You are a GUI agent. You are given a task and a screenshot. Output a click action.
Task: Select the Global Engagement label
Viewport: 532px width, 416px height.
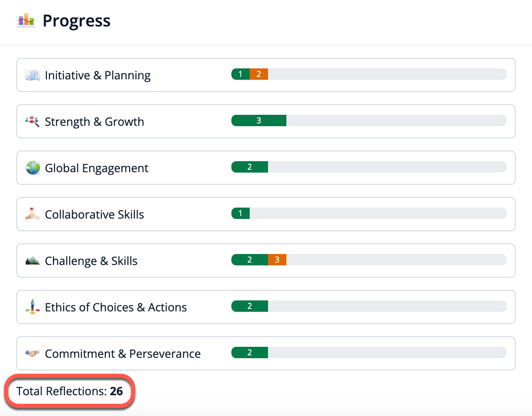click(97, 168)
